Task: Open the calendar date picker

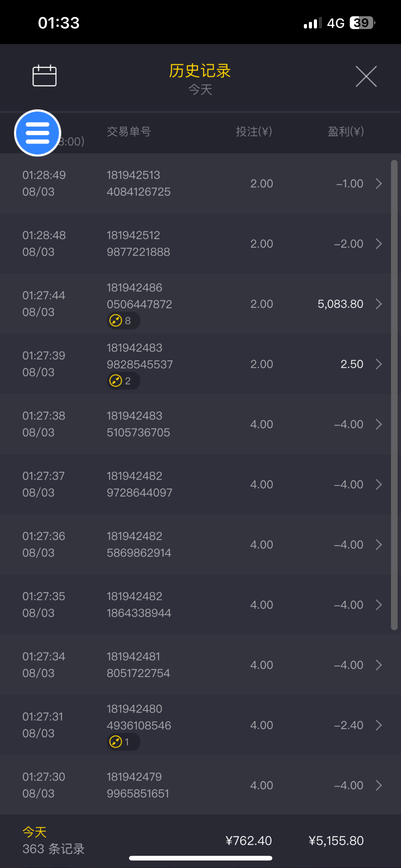Action: [x=44, y=76]
